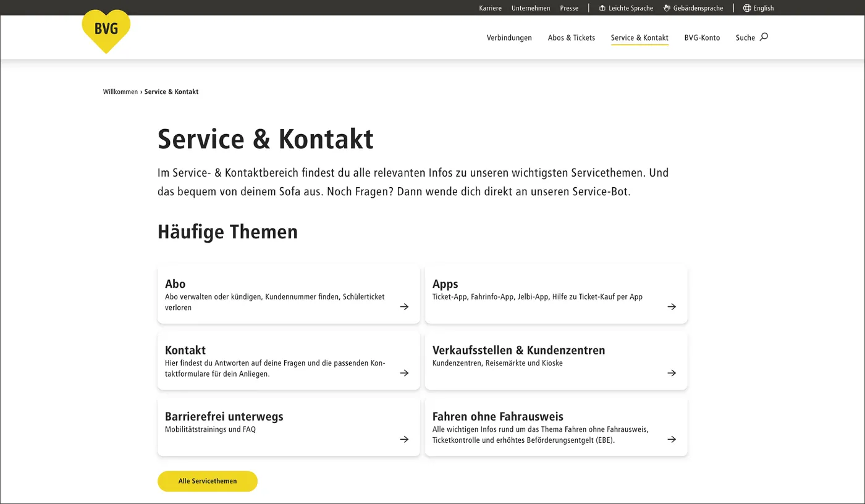Click the arrow in Barrierefrei unterwegs card

(x=404, y=439)
